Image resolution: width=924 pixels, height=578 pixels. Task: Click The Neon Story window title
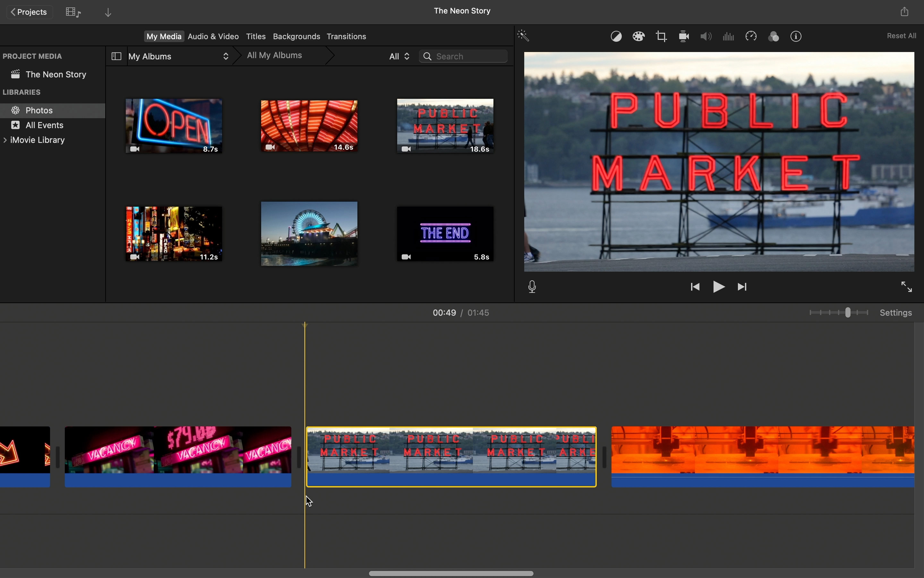[x=462, y=12]
